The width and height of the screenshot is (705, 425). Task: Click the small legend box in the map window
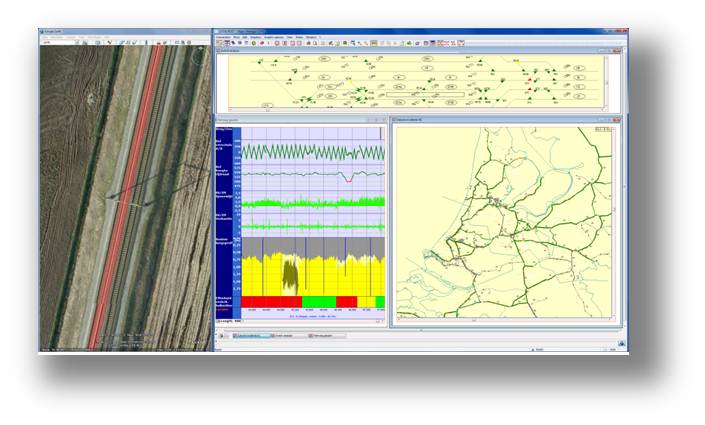click(602, 129)
